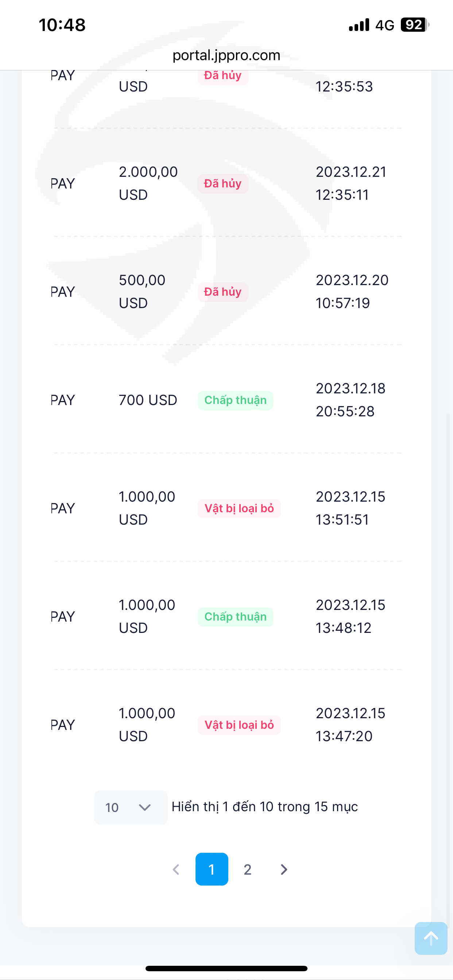
Task: Go to next page chevron
Action: (284, 869)
